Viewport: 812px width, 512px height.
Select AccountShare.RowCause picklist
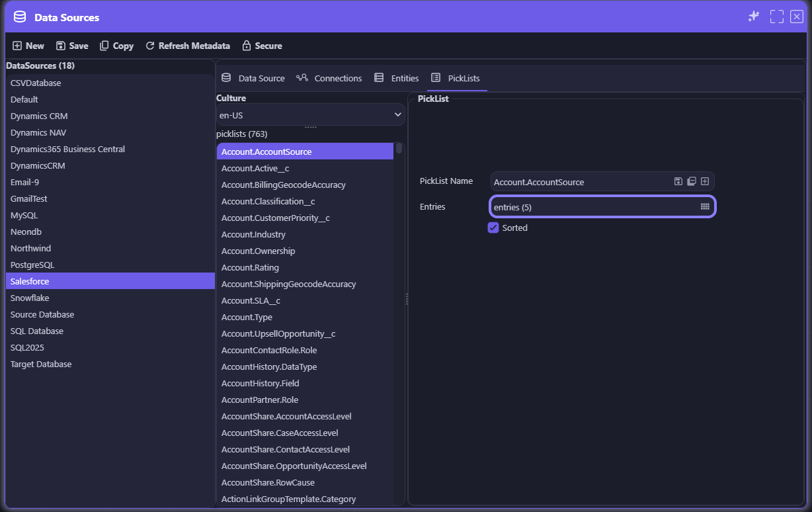click(305, 482)
